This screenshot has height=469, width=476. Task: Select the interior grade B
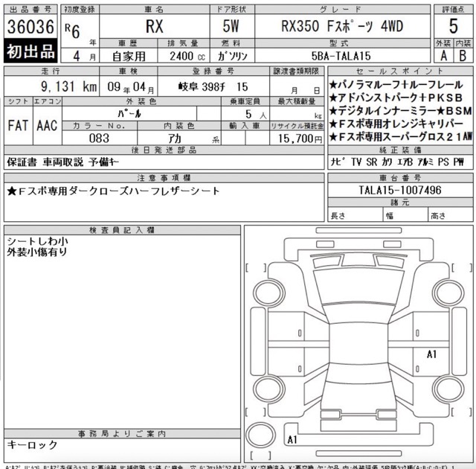pyautogui.click(x=463, y=56)
